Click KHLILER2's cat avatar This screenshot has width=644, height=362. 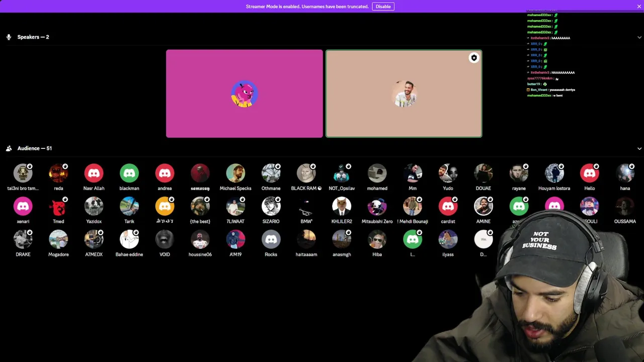(342, 207)
